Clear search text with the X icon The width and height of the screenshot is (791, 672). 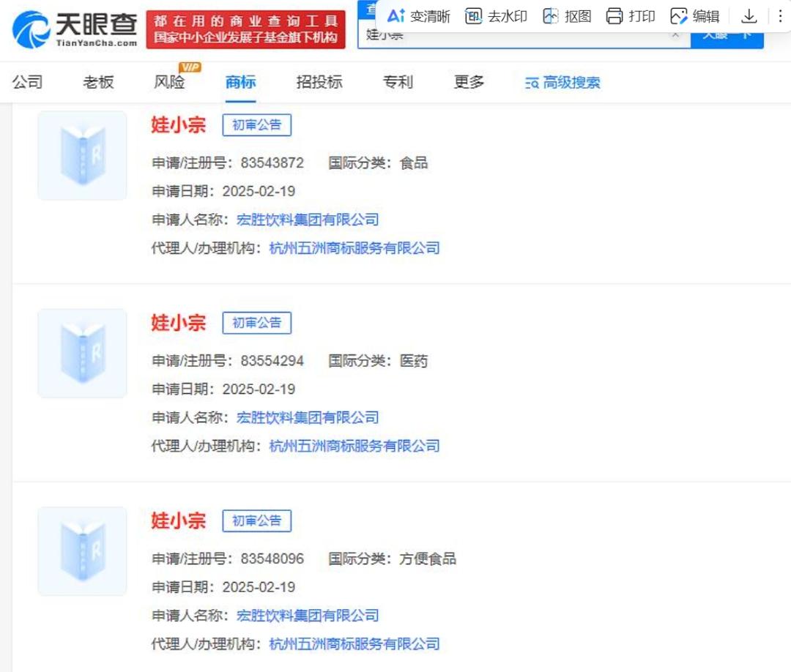pos(675,34)
